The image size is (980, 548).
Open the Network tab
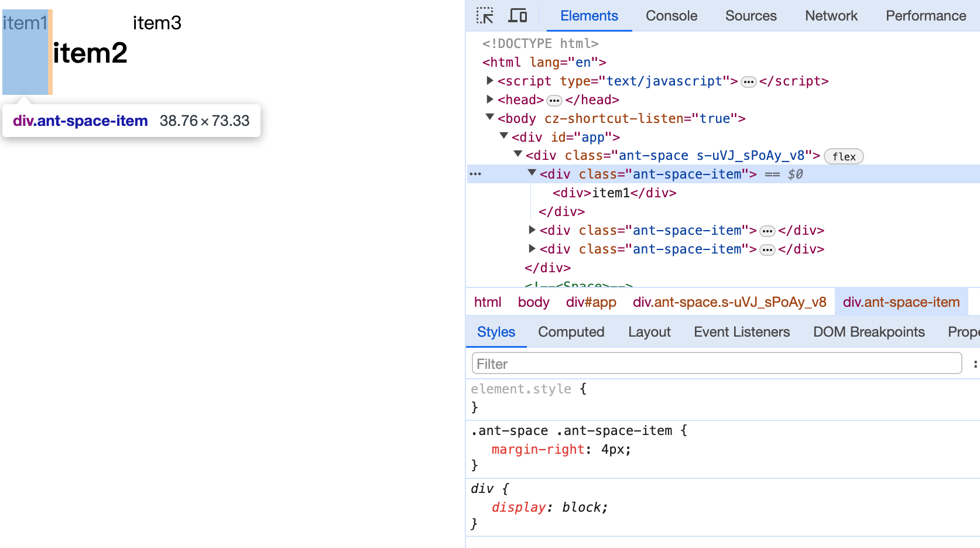[831, 16]
